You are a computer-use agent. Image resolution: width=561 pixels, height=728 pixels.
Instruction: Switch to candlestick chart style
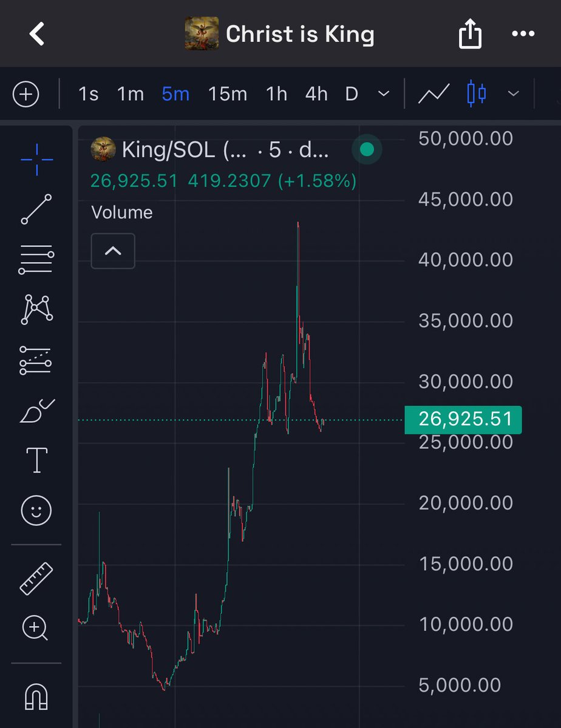(x=477, y=94)
